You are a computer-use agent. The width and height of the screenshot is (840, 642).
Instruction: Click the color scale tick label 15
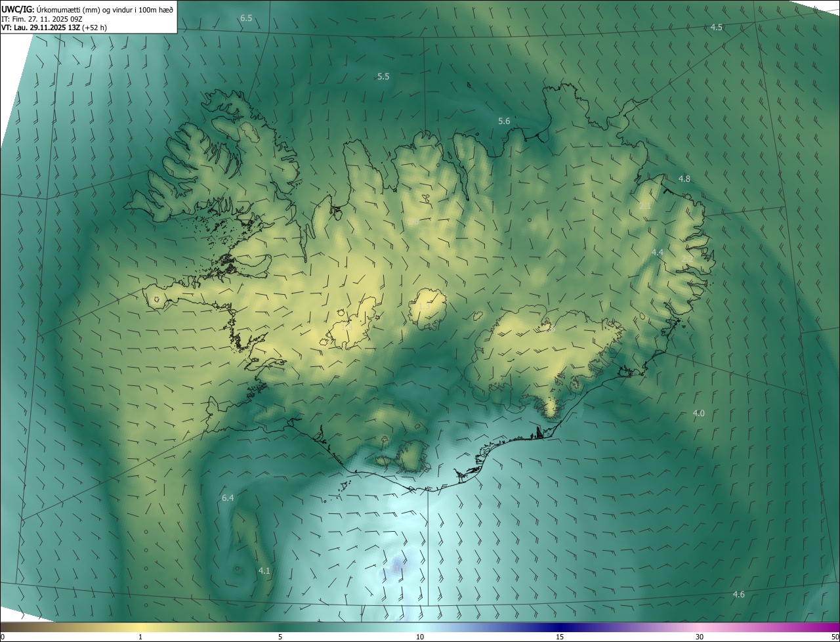pos(560,637)
